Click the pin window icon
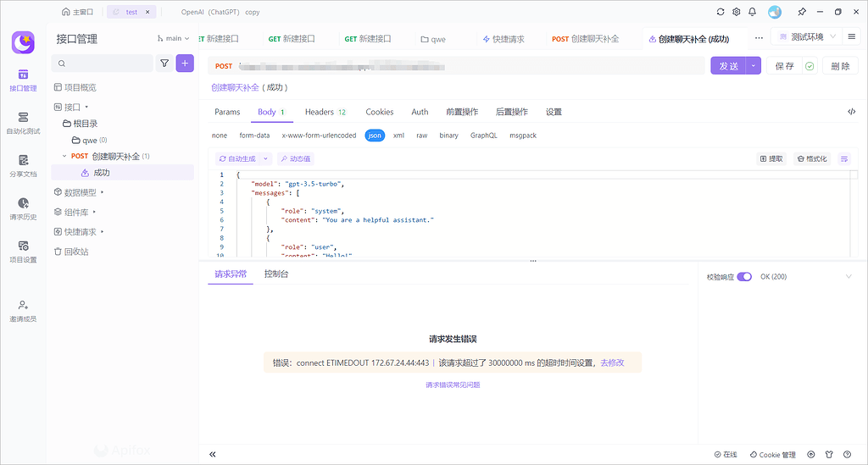 point(802,12)
